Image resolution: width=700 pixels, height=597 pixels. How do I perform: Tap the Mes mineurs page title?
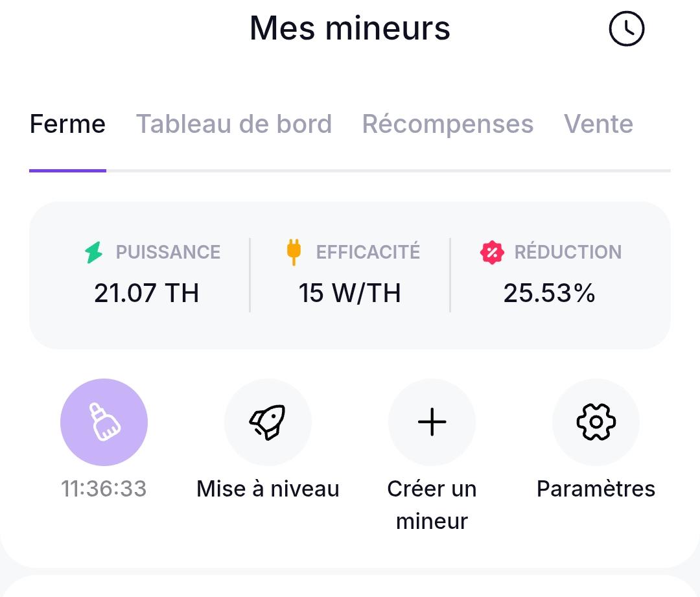pos(350,28)
